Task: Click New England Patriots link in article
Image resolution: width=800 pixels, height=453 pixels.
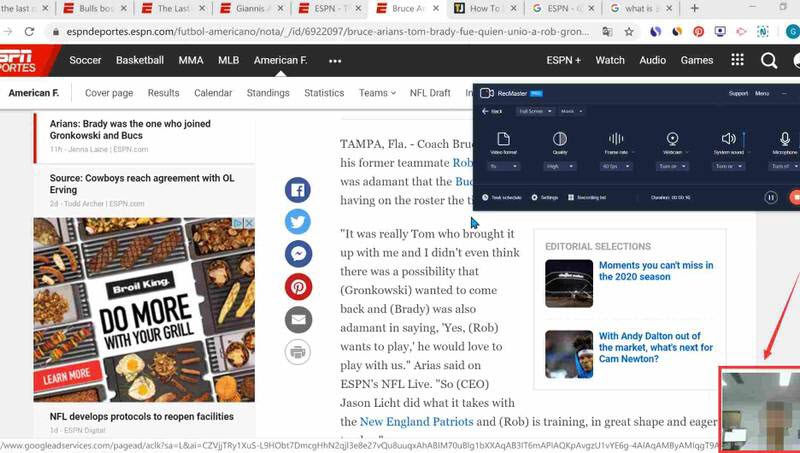Action: tap(416, 422)
